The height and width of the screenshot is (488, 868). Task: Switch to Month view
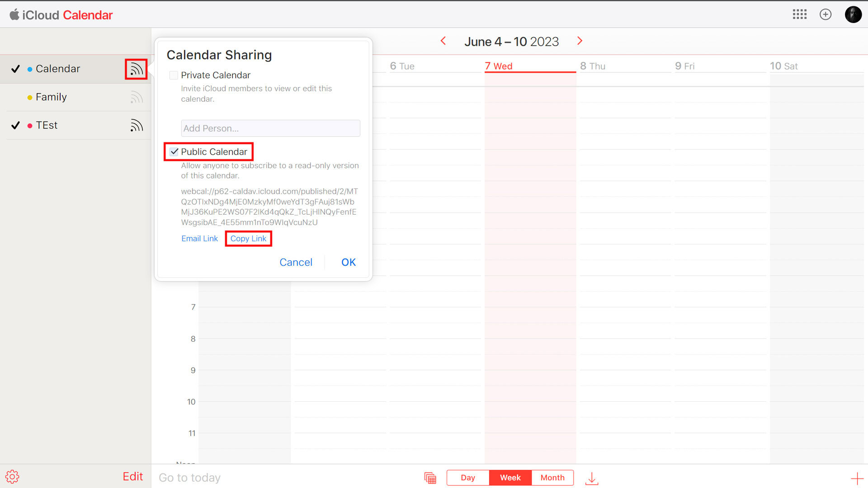tap(552, 478)
